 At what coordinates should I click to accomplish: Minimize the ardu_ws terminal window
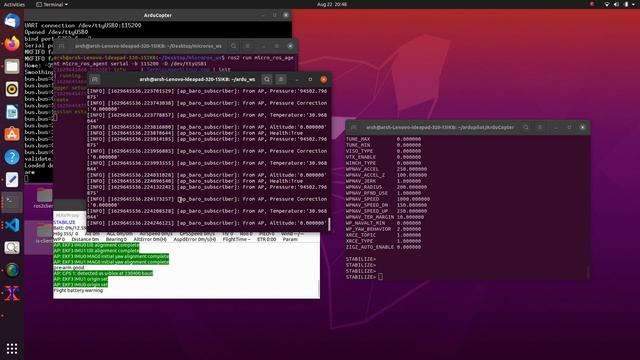pos(298,79)
